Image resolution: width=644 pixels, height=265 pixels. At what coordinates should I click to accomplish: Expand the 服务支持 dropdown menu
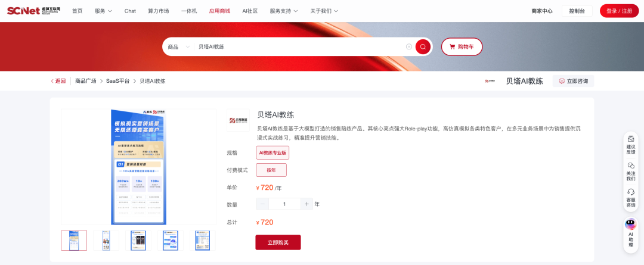coord(284,11)
